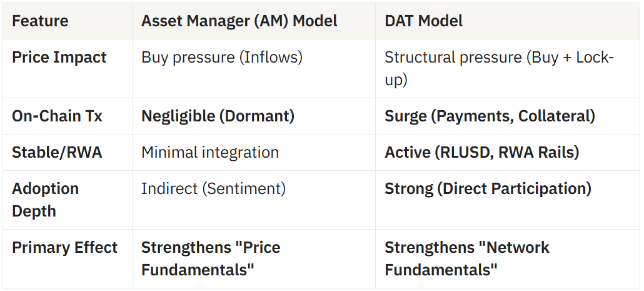Select the Adoption Depth row label
This screenshot has width=644, height=291.
click(x=45, y=200)
